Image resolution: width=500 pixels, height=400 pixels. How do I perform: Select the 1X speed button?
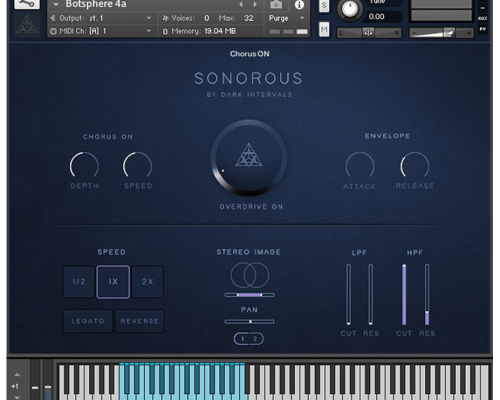[113, 282]
